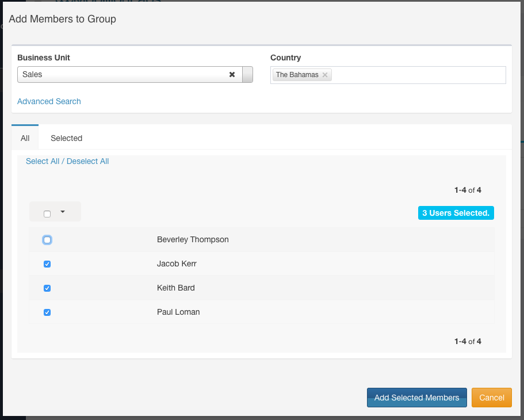Check Beverley Thompson's checkbox
This screenshot has width=524, height=420.
(47, 240)
